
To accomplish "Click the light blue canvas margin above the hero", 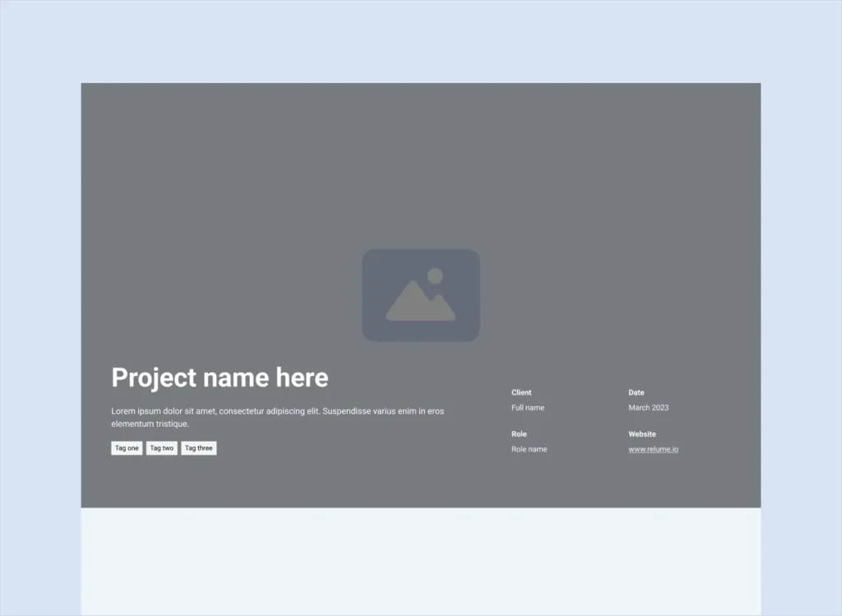I will pos(420,41).
